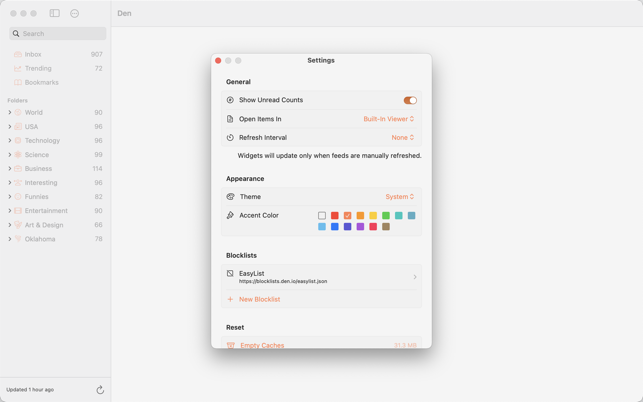
Task: Add a New Blocklist
Action: click(259, 299)
